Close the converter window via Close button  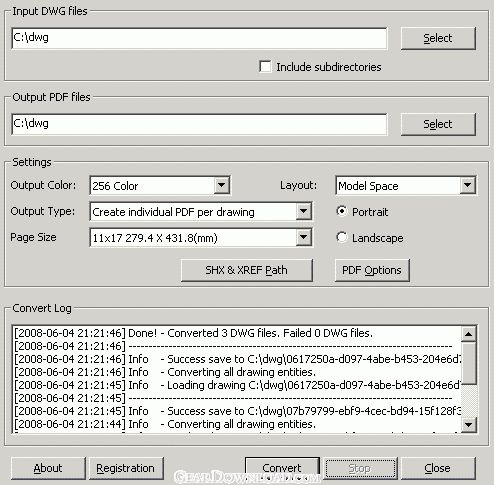pos(438,468)
